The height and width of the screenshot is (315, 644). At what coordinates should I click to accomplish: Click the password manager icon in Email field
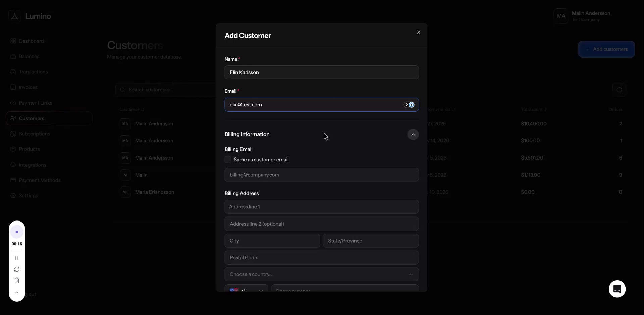[x=412, y=105]
